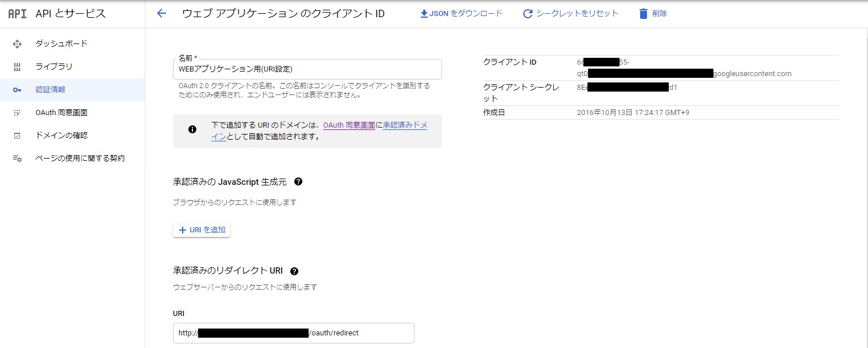Image resolution: width=868 pixels, height=348 pixels.
Task: Download the JSON file
Action: coord(461,14)
